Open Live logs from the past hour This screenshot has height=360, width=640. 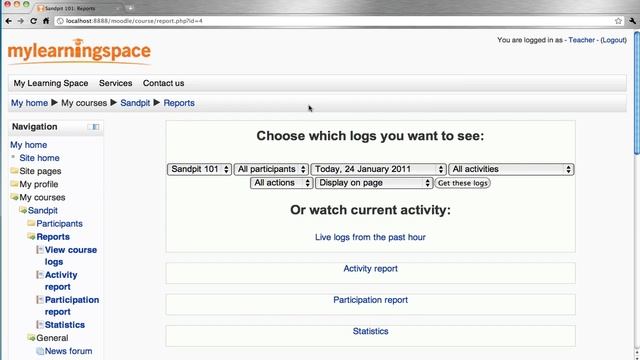370,237
